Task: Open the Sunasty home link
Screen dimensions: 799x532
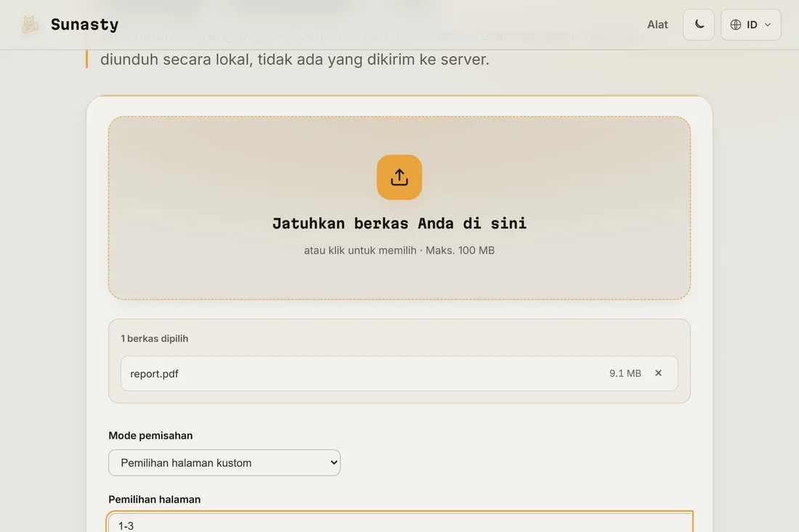Action: 70,25
